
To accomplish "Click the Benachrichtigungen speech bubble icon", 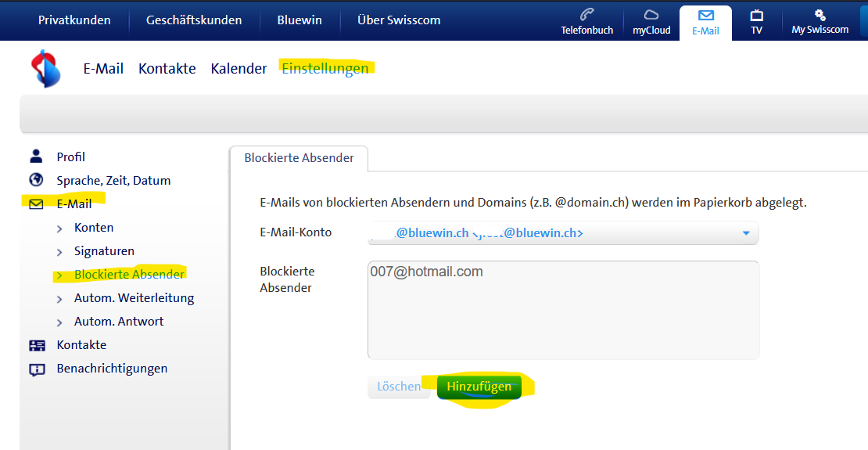I will pos(37,369).
